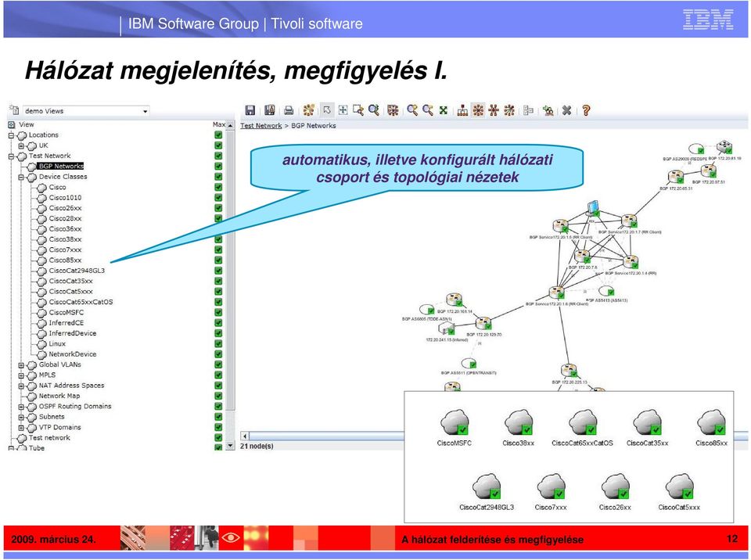Expand the MPLS tree node
Image resolution: width=751 pixels, height=560 pixels.
21,375
